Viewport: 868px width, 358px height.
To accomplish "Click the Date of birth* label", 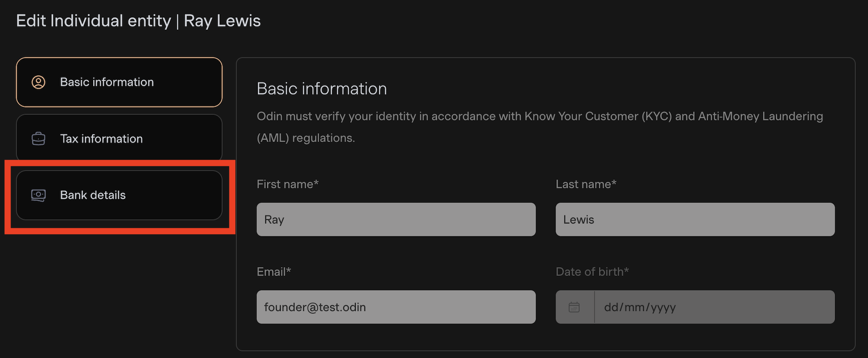I will coord(592,272).
